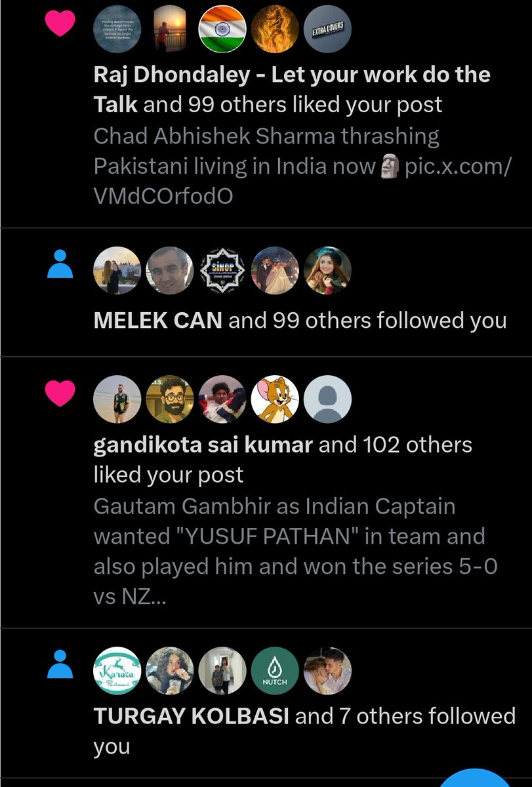
Task: Open the Jerry mouse cartoon avatar
Action: pos(275,399)
